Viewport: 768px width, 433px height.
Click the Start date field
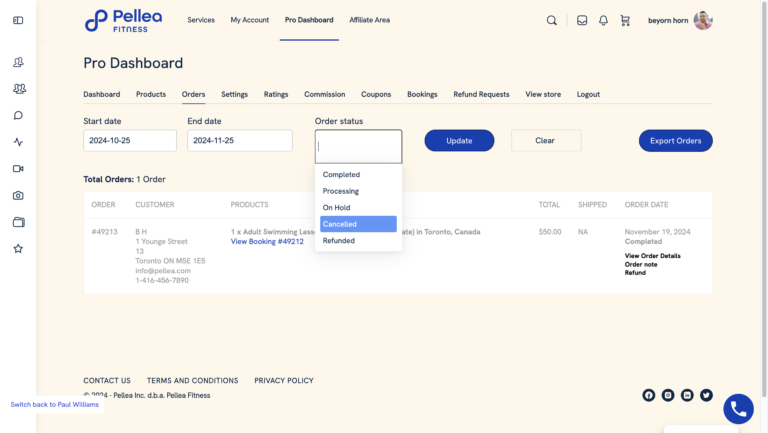130,141
